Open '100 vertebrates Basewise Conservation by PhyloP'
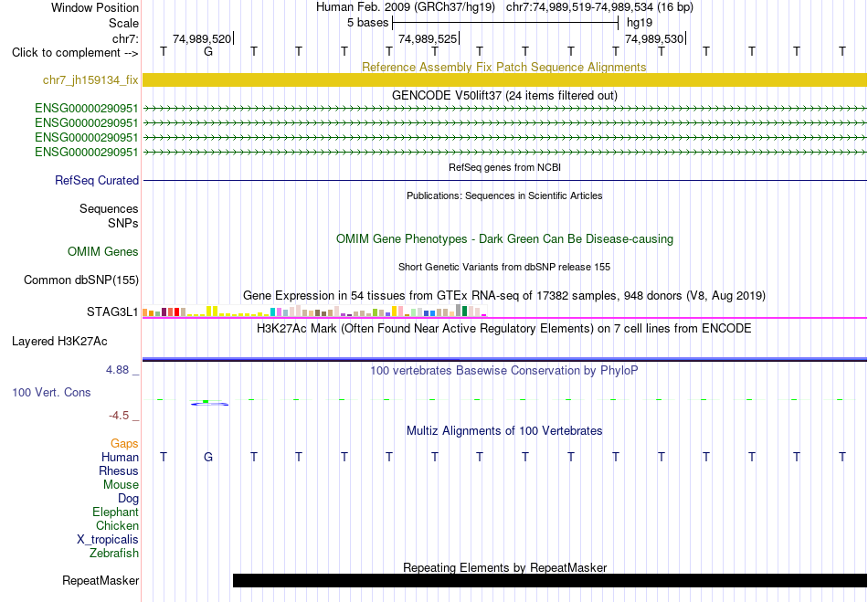 [x=504, y=371]
